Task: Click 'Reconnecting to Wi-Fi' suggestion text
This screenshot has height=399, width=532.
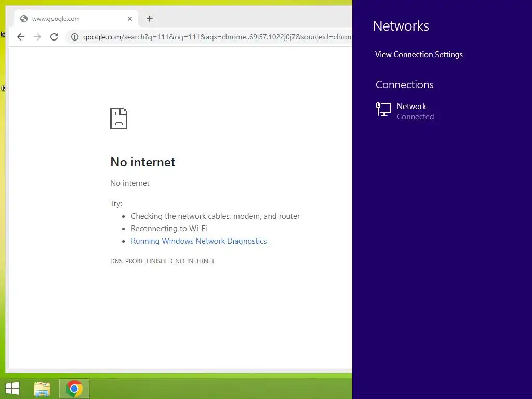Action: [x=169, y=229]
